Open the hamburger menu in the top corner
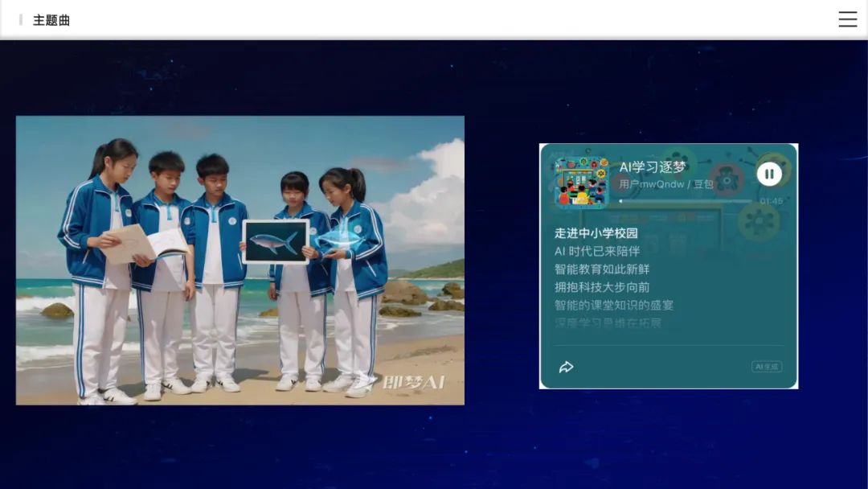 (848, 19)
